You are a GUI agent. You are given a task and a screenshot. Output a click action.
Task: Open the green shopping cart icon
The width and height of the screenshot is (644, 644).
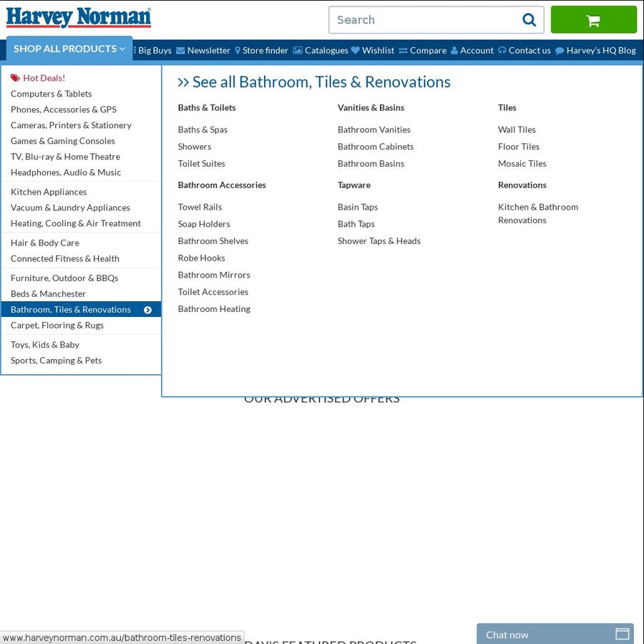point(594,20)
